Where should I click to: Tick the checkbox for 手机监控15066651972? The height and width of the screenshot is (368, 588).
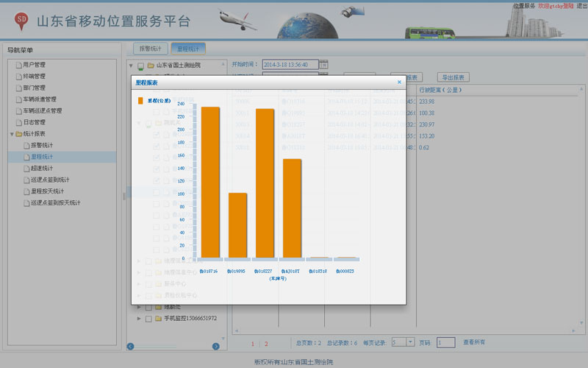tap(148, 319)
